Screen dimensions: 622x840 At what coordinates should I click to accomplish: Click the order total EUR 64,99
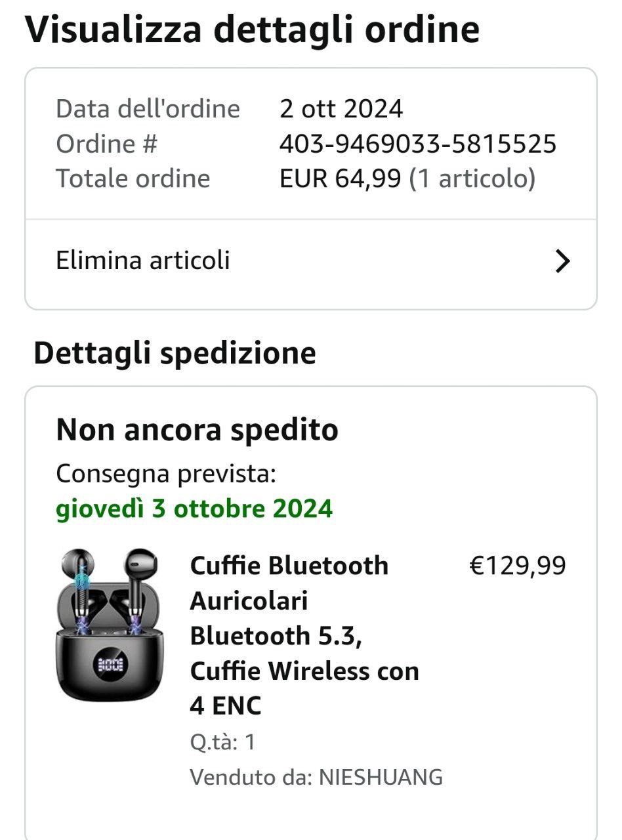pos(340,178)
